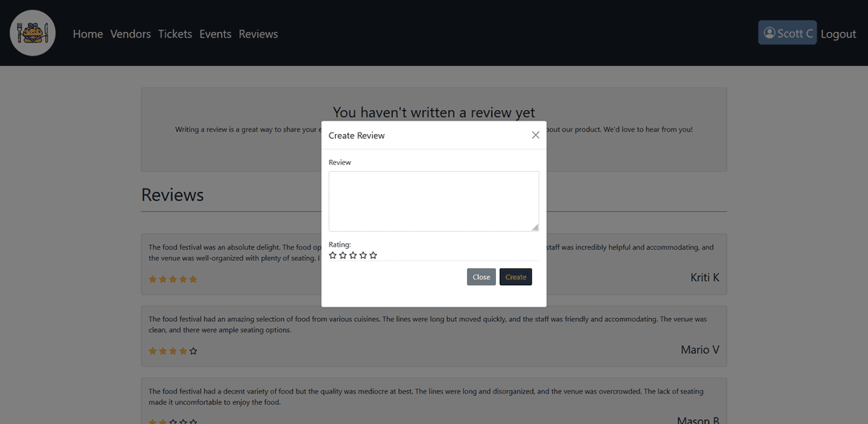This screenshot has height=424, width=868.
Task: Click the user profile icon beside Scott C
Action: click(x=769, y=33)
